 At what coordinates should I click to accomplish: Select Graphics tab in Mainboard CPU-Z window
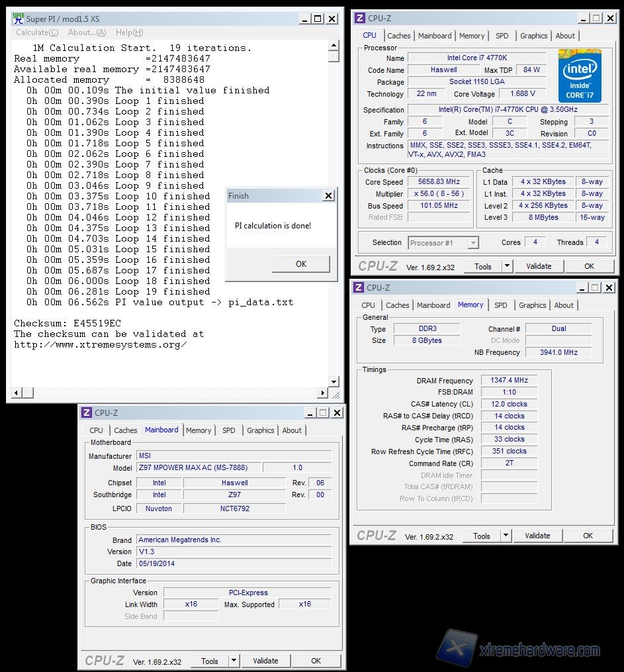(260, 430)
